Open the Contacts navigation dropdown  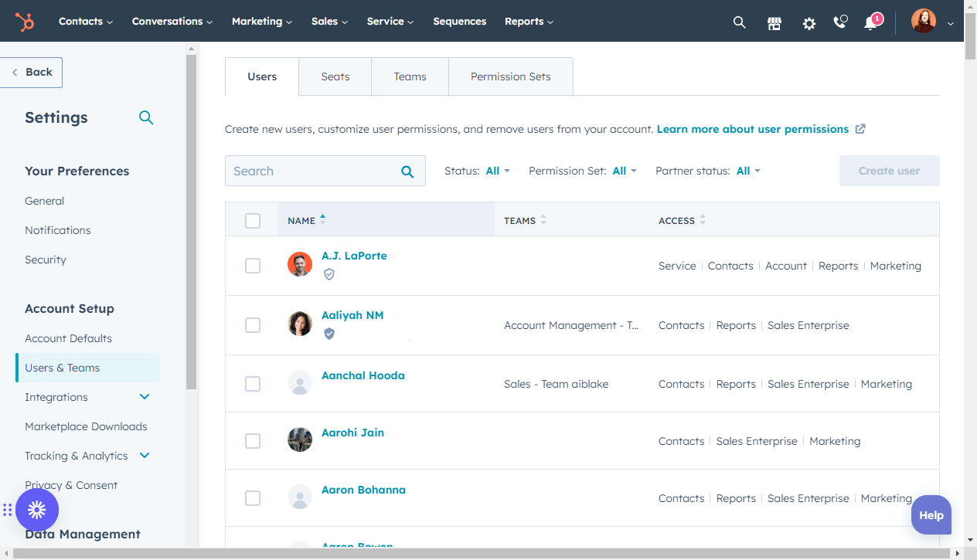(86, 22)
